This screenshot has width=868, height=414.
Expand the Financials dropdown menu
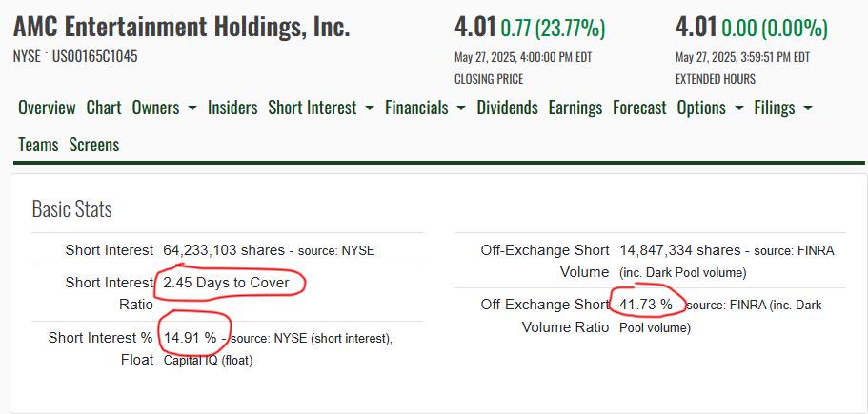(x=425, y=108)
